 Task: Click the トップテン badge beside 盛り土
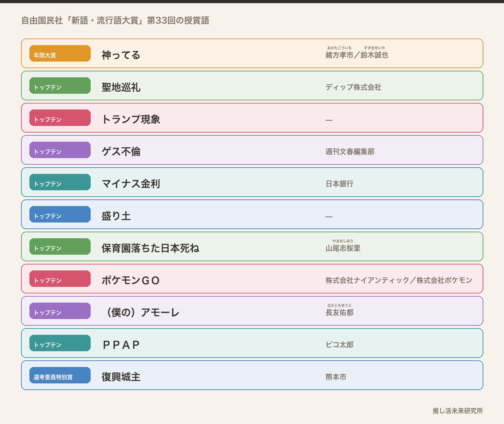[60, 214]
